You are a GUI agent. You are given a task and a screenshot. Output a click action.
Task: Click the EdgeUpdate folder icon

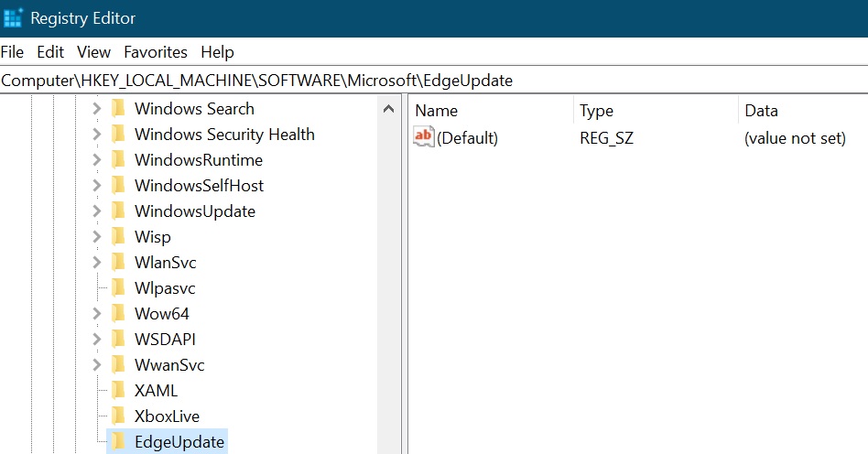[118, 442]
